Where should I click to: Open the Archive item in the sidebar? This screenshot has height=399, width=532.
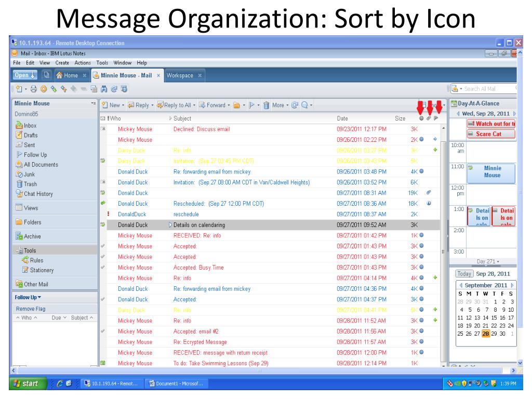[x=28, y=236]
